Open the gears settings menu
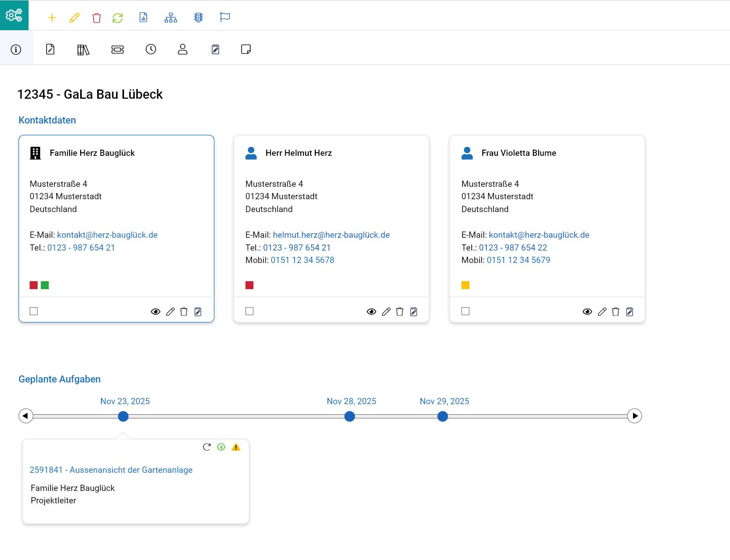 click(14, 15)
